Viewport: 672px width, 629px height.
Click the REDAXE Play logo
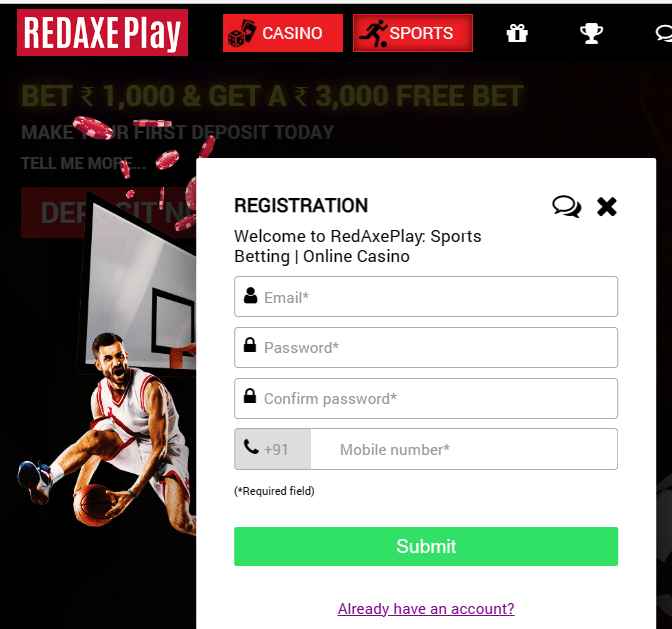102,33
